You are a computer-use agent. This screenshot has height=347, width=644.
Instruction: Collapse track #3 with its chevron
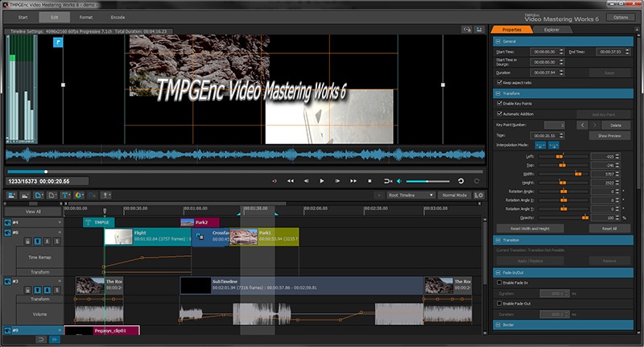[60, 281]
